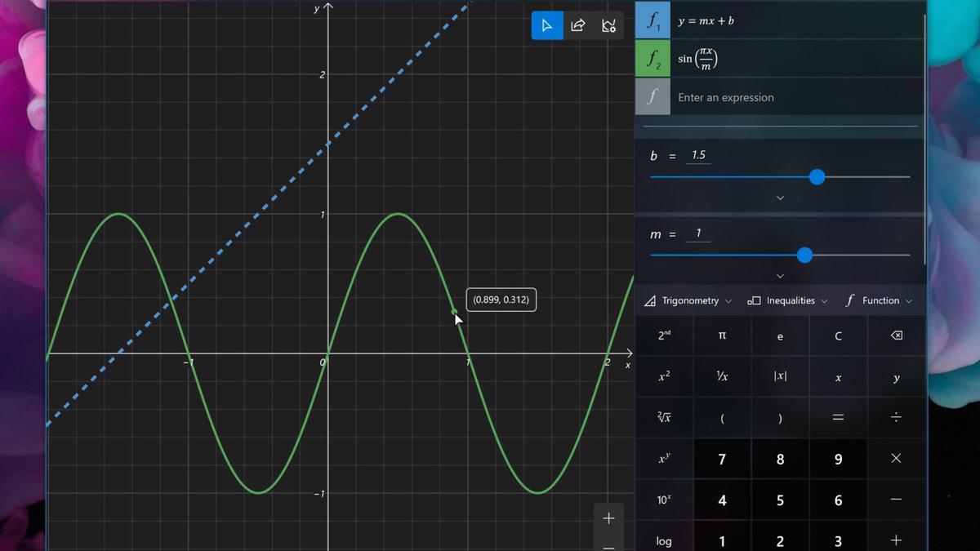Adjust the b value slider

(817, 176)
